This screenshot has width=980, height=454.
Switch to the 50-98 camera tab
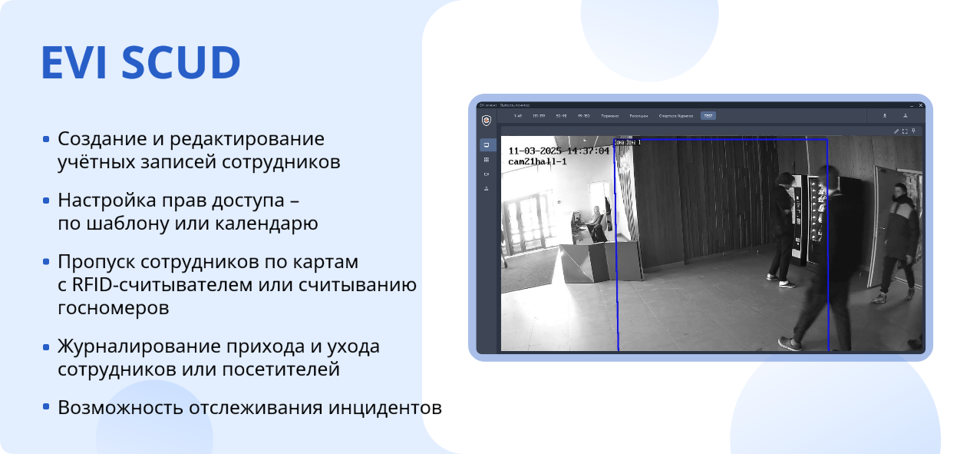coord(561,116)
